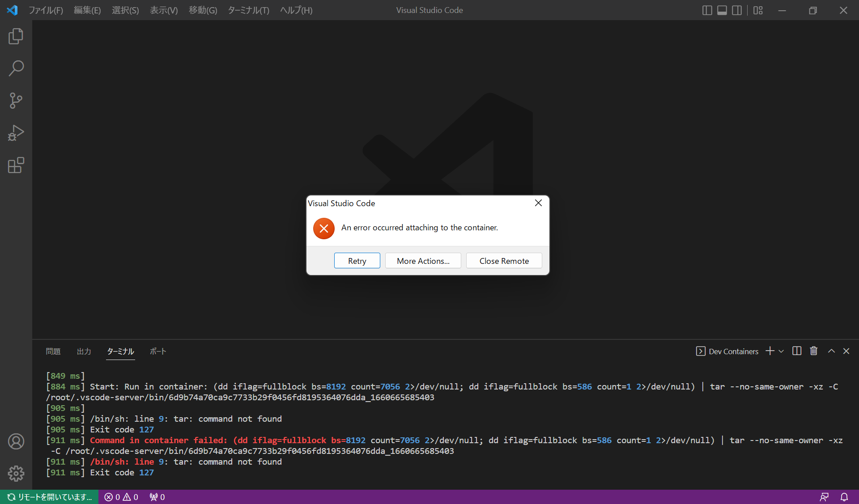Toggle bottom panel layout icon
This screenshot has height=504, width=859.
722,10
